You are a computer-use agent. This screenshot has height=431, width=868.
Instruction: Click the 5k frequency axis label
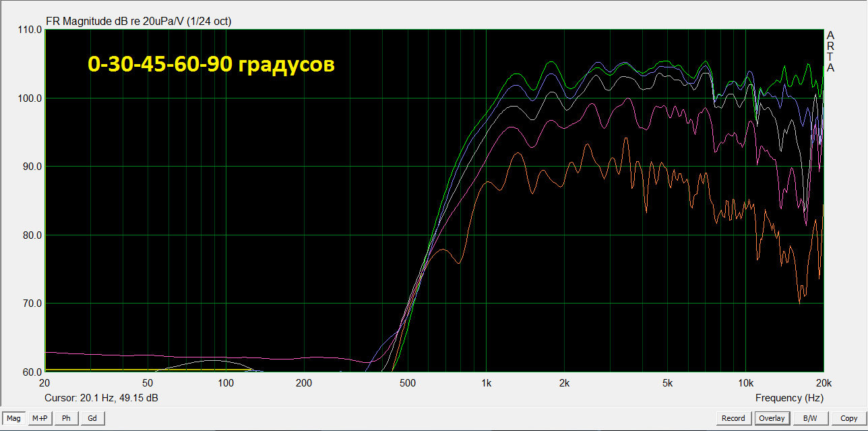click(667, 383)
